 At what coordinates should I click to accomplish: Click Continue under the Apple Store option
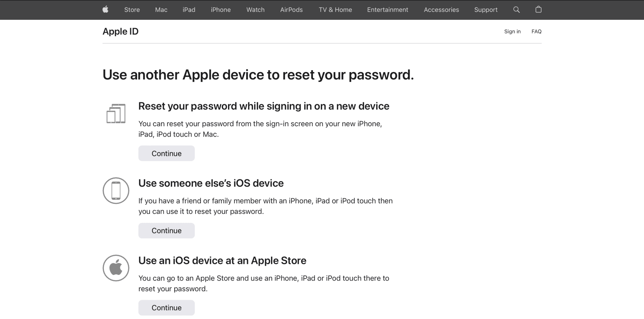click(166, 308)
